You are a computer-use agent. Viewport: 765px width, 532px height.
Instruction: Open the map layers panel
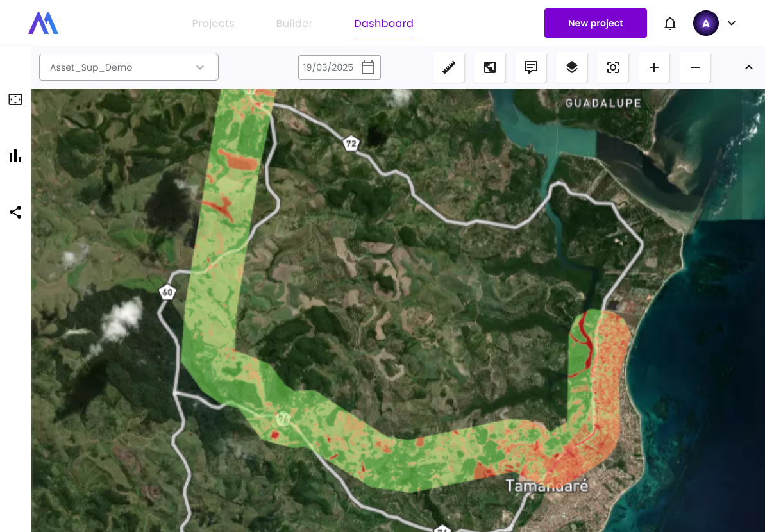click(x=572, y=67)
